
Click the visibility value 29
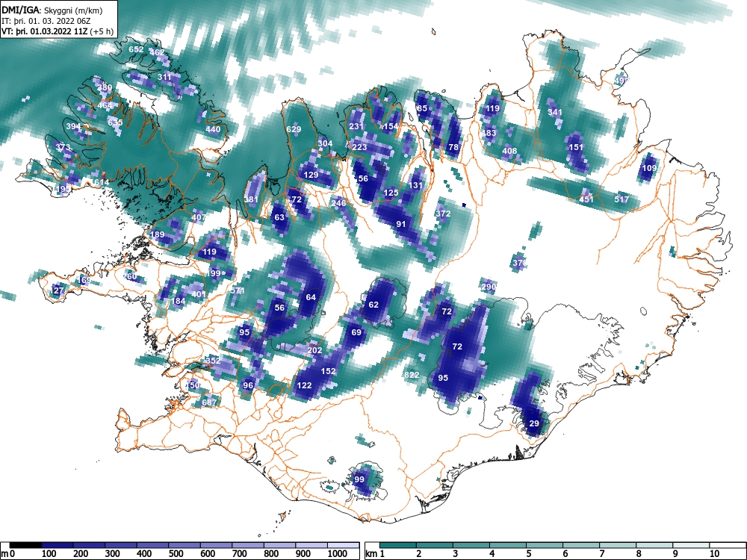click(534, 423)
